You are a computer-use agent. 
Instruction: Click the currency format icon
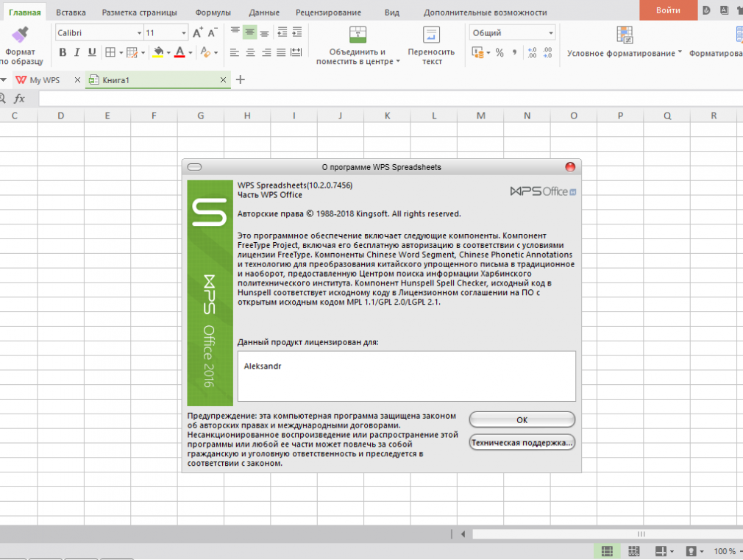coord(477,53)
